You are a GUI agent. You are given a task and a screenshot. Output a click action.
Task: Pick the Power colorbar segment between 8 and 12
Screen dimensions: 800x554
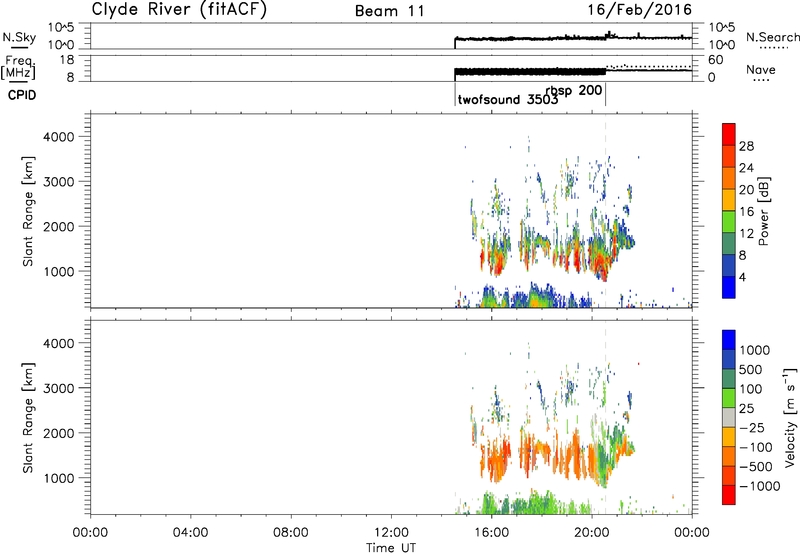click(x=729, y=244)
